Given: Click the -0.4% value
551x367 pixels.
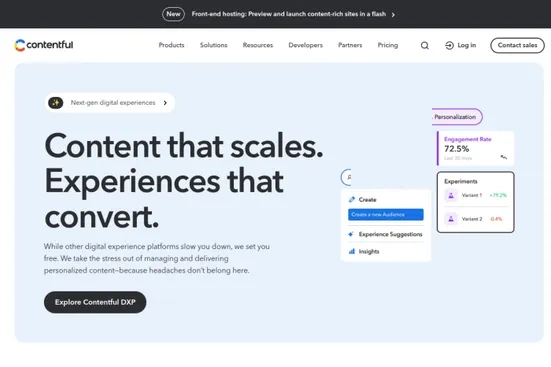Looking at the screenshot, I should (496, 219).
